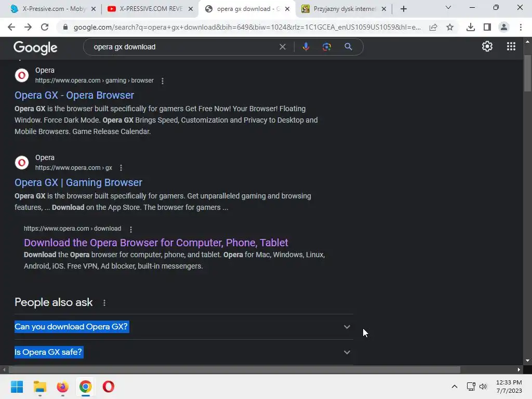Open the taskbar volume control
The width and height of the screenshot is (532, 399).
pos(483,387)
